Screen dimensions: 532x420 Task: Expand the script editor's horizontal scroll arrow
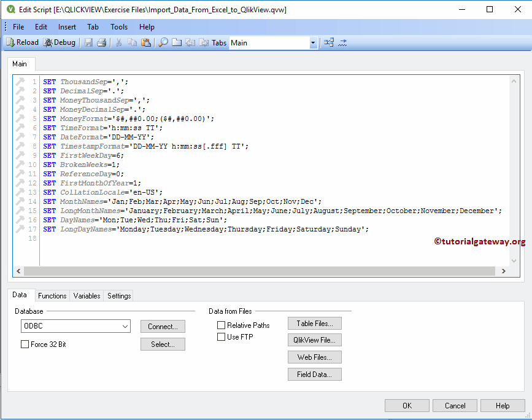[x=503, y=271]
